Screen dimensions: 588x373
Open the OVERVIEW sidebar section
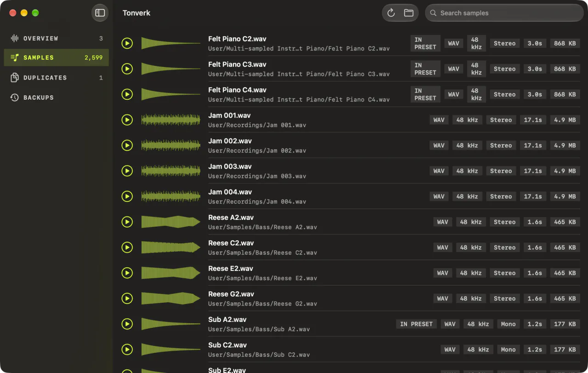[x=57, y=38]
